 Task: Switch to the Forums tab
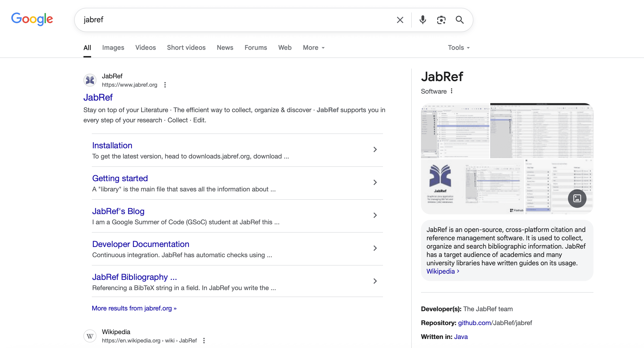pos(255,47)
